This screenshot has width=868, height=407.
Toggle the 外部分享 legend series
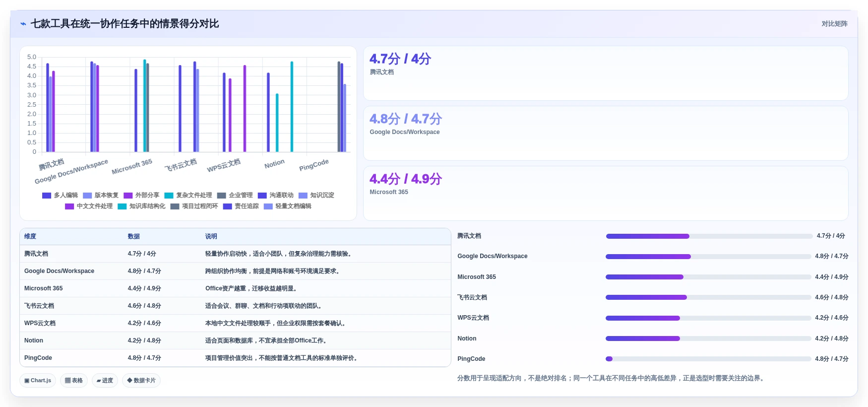click(x=141, y=196)
